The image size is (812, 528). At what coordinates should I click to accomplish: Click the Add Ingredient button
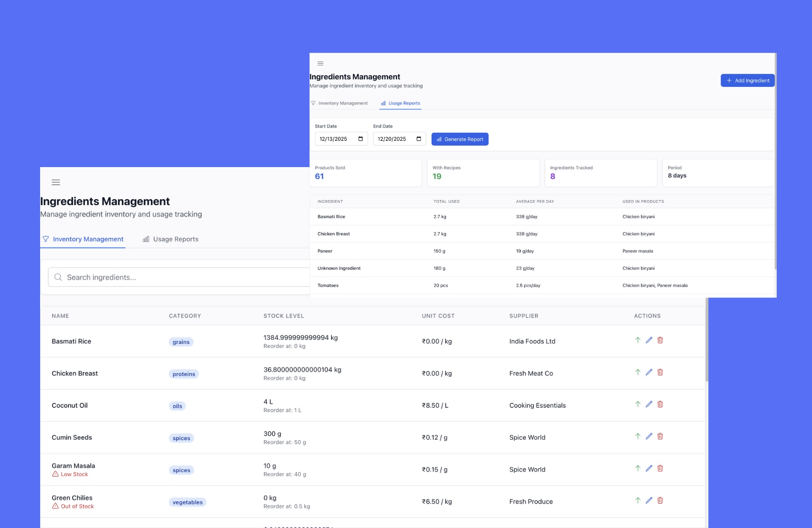click(x=748, y=80)
